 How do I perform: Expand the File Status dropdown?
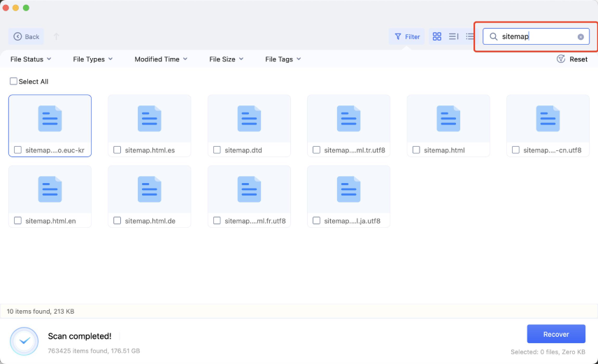[x=31, y=59]
